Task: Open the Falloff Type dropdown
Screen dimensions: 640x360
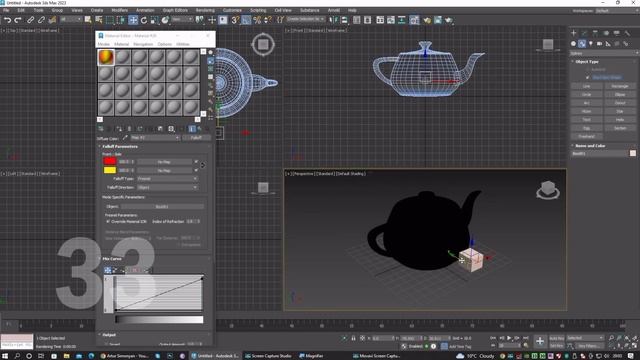Action: tap(167, 179)
